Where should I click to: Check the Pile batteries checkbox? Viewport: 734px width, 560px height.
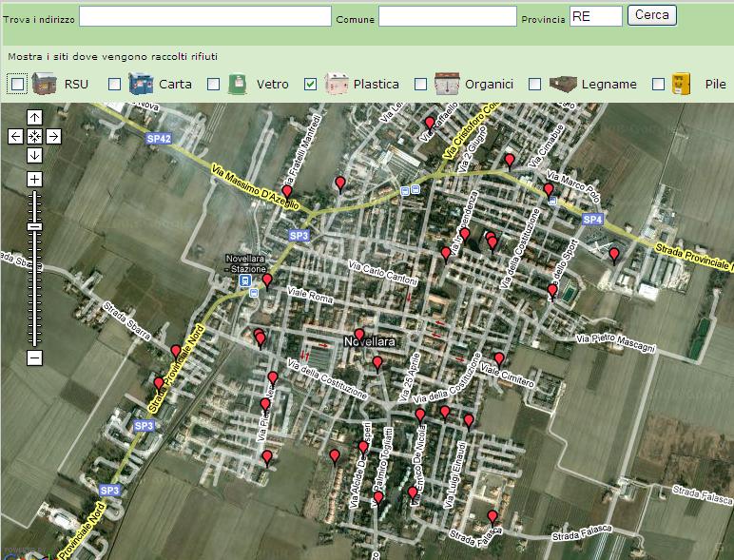tap(658, 85)
